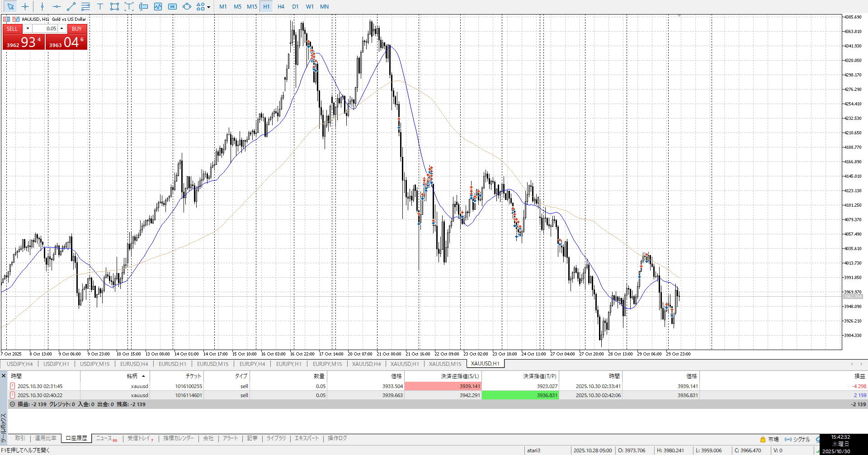This screenshot has height=455, width=868.
Task: Click the lot size field 0.05
Action: tap(45, 28)
